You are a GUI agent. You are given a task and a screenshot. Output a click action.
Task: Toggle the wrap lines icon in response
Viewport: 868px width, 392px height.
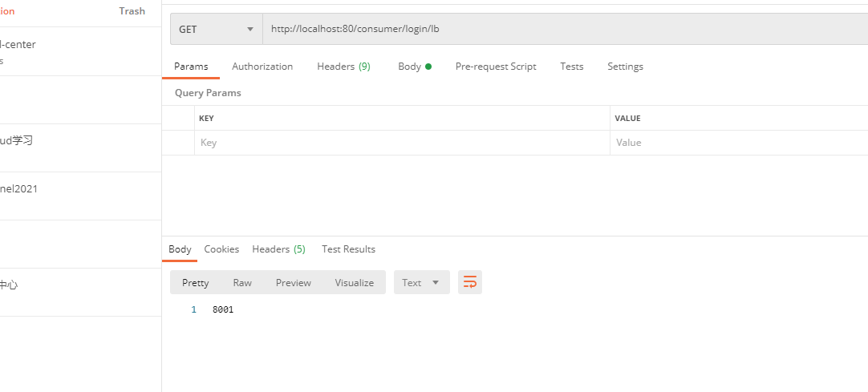point(470,282)
